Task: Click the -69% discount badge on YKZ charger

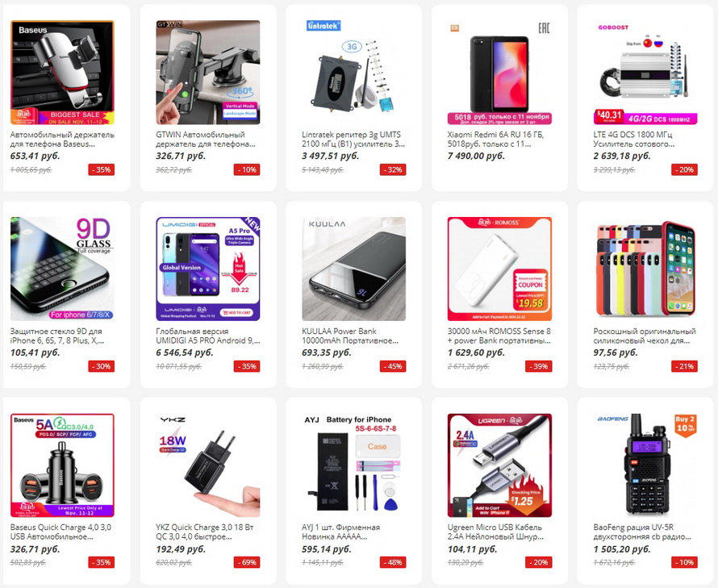Action: click(x=247, y=562)
